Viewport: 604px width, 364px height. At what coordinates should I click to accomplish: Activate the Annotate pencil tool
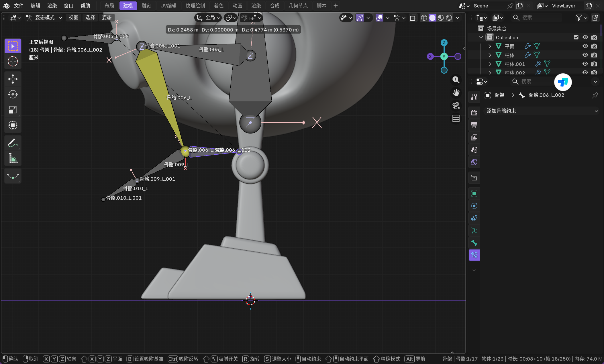click(x=13, y=143)
